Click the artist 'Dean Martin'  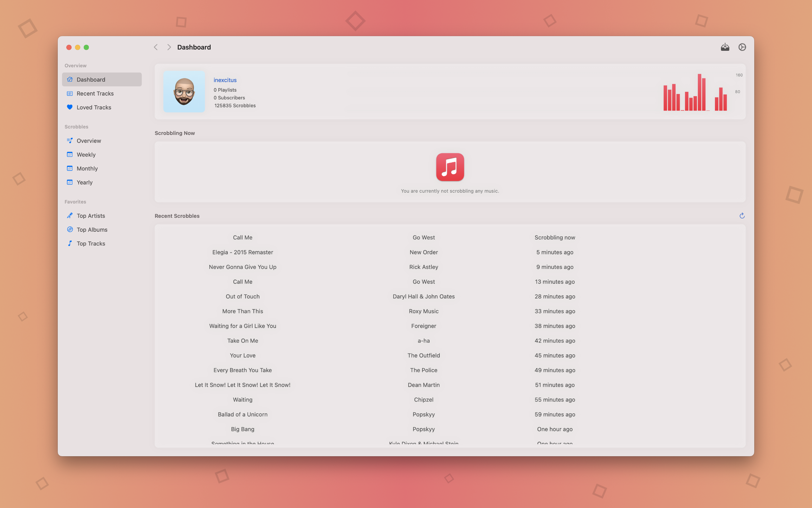(x=423, y=385)
